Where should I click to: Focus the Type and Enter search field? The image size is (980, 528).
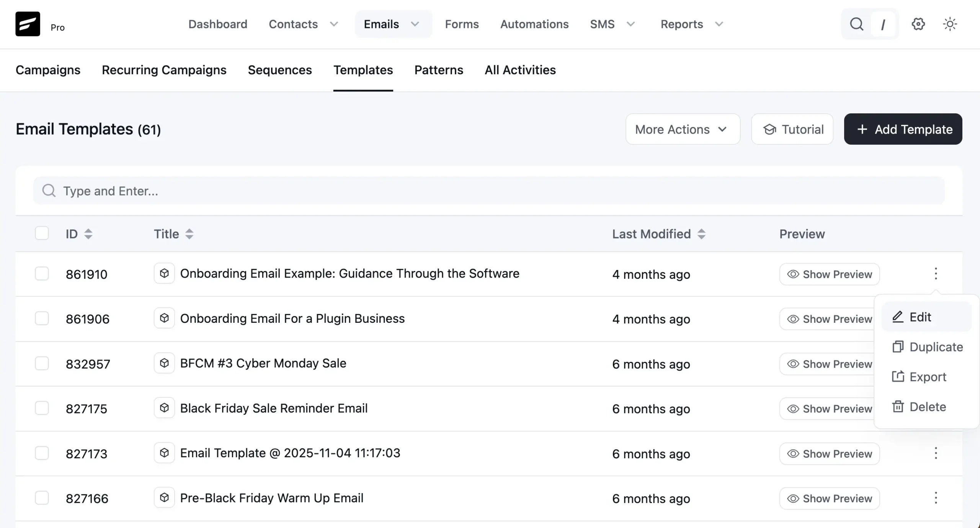[489, 190]
